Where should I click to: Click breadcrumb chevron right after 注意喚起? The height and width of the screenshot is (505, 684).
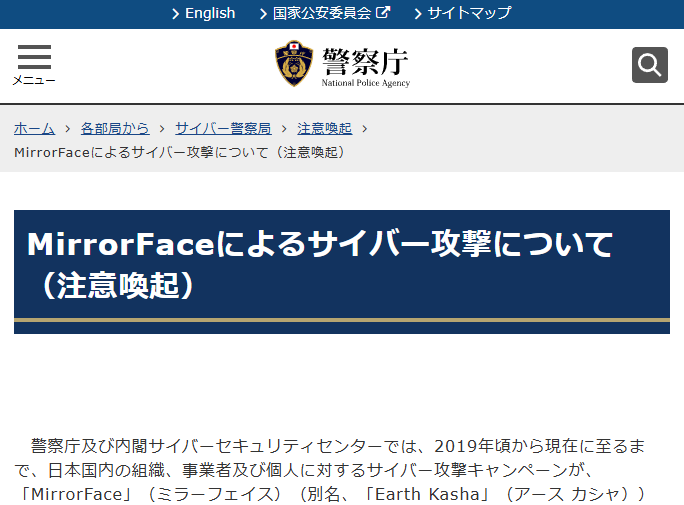pos(365,129)
